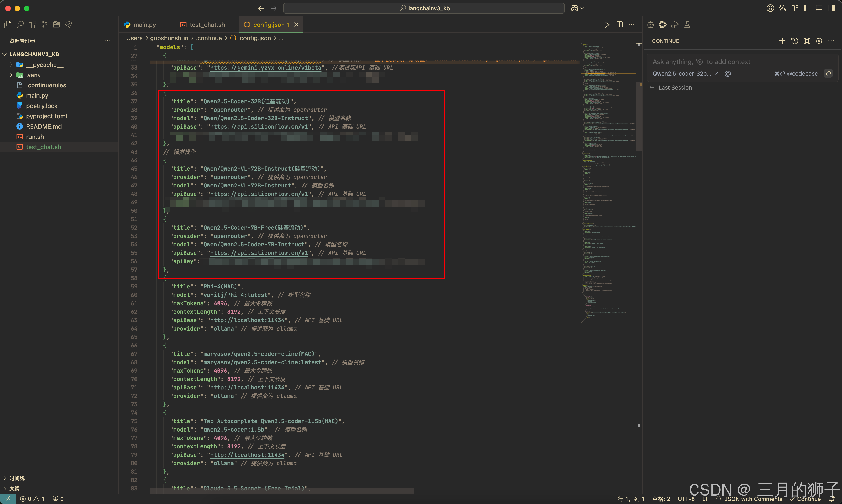Viewport: 842px width, 504px height.
Task: Start new Continue session with plus icon
Action: (782, 41)
